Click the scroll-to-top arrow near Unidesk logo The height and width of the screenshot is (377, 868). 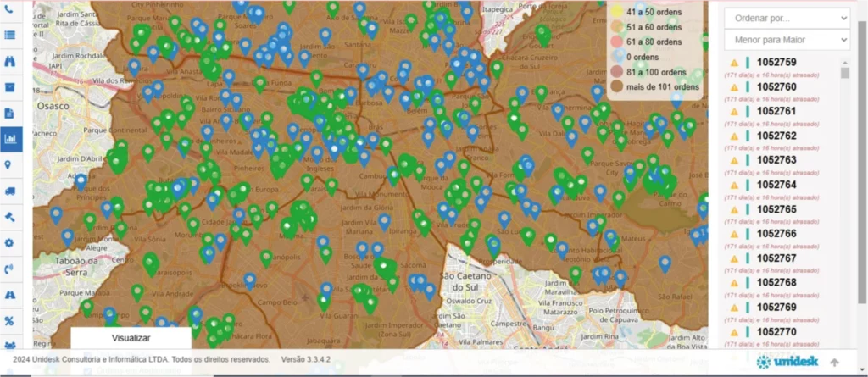835,363
